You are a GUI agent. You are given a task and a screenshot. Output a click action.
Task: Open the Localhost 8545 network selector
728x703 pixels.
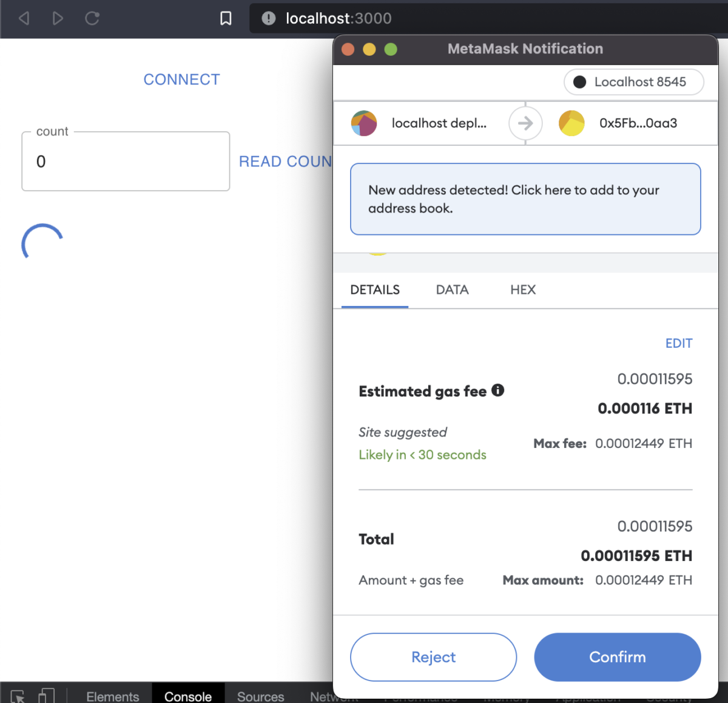pos(633,82)
